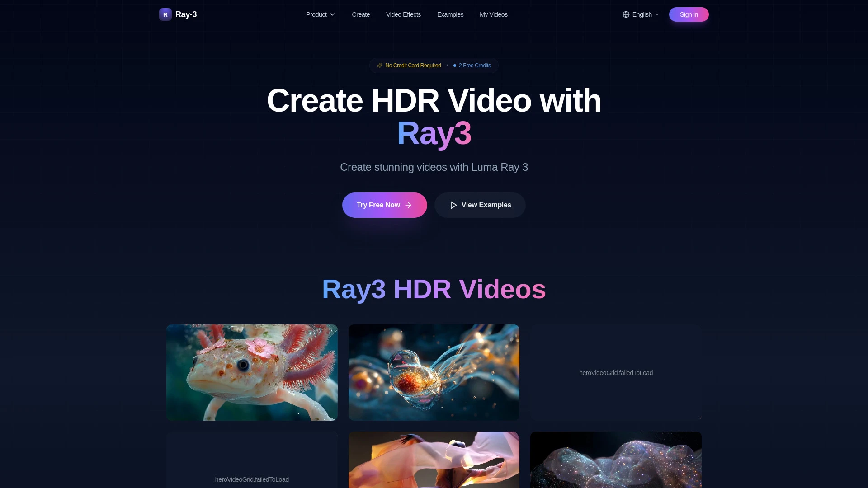Viewport: 868px width, 488px height.
Task: Click the Sign in button
Action: coord(689,14)
